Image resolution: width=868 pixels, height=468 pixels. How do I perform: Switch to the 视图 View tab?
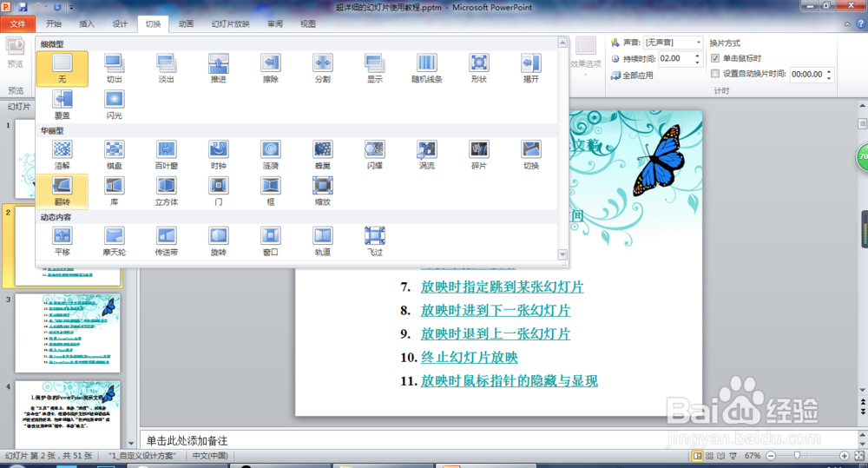pyautogui.click(x=308, y=23)
